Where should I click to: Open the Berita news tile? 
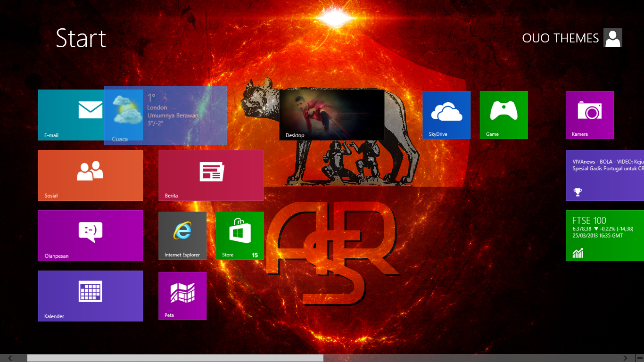tap(211, 175)
